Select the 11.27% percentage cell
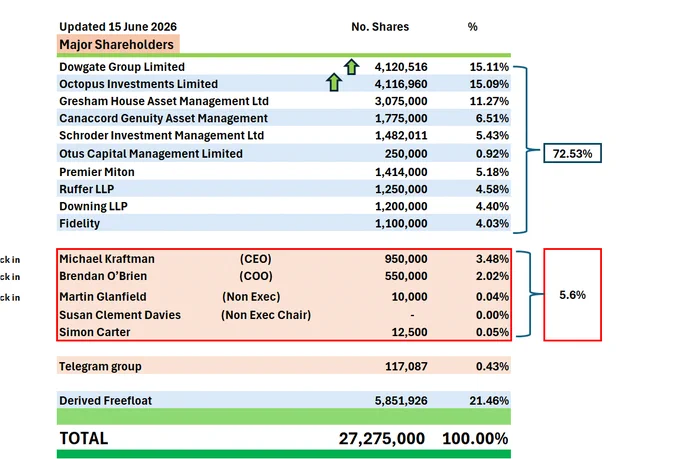This screenshot has height=459, width=680. click(489, 102)
